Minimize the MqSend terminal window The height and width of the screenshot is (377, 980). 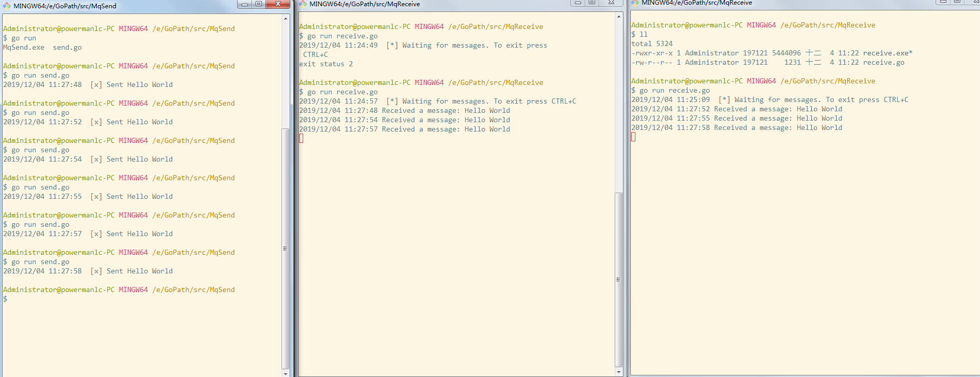(245, 4)
